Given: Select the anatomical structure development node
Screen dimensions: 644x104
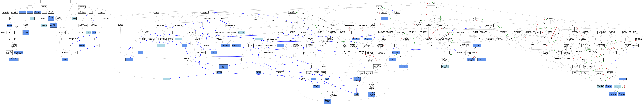Looking at the screenshot, I should point(205,12).
